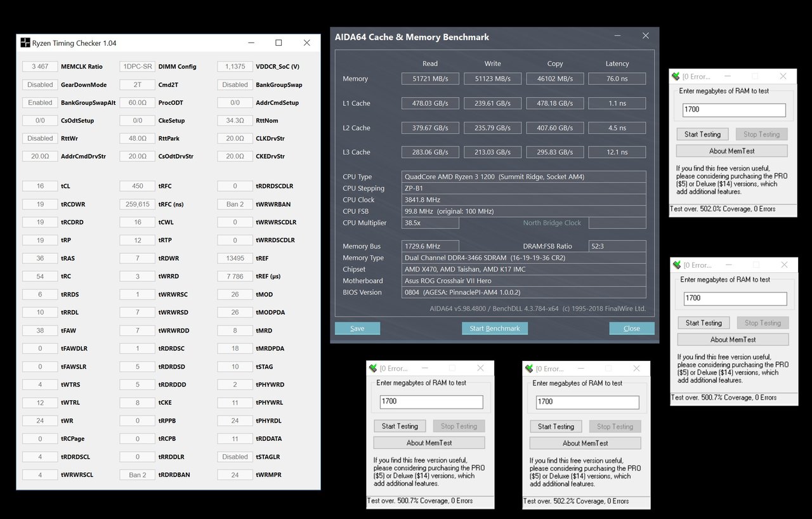This screenshot has height=519, width=812.
Task: Click Start Testing in the 502.2% coverage MemTest window
Action: tap(556, 426)
